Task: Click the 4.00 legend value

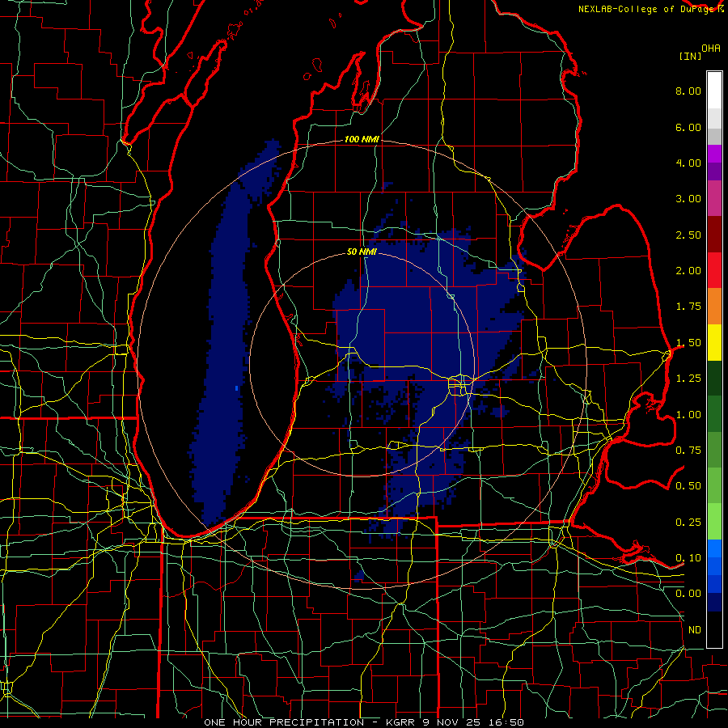Action: [x=688, y=163]
